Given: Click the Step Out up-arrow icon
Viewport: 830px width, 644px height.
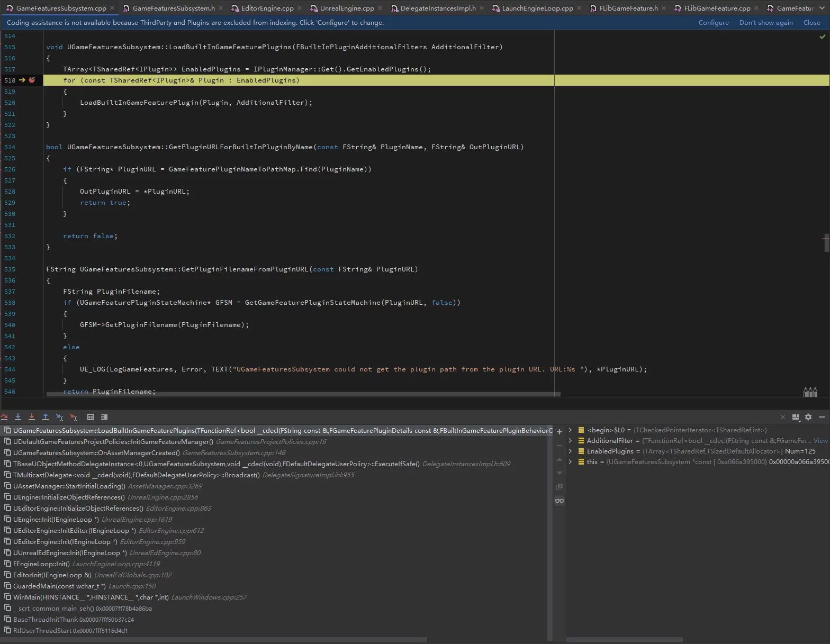Looking at the screenshot, I should pos(46,417).
